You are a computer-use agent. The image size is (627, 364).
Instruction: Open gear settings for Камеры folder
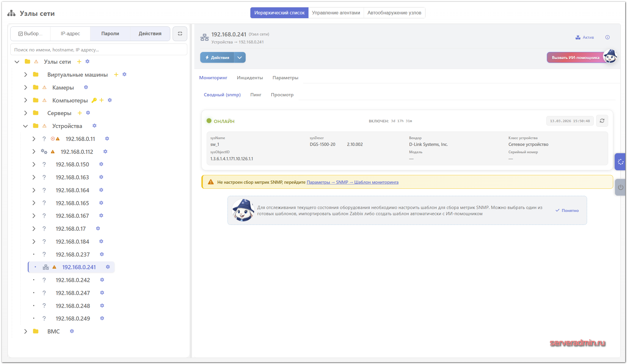pos(86,87)
